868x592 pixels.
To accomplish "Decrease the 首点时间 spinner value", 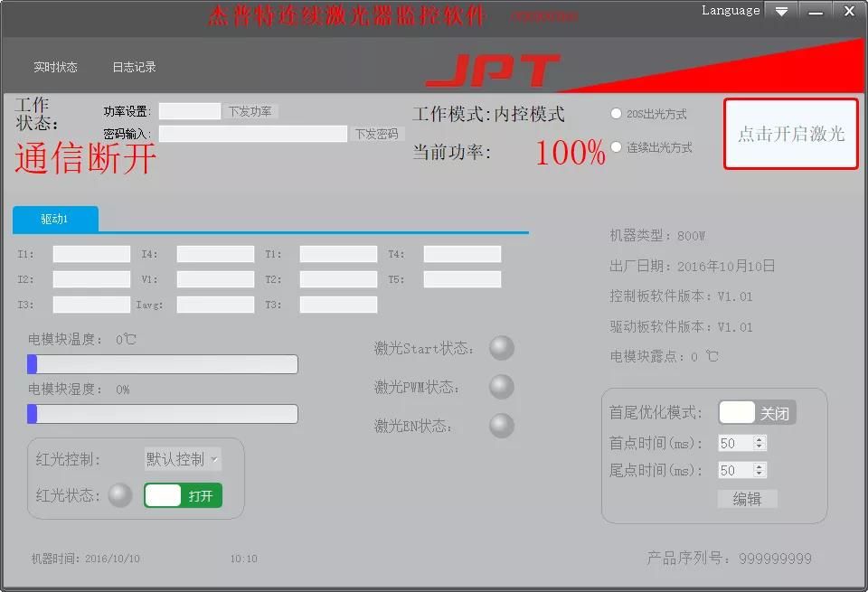I will [759, 446].
